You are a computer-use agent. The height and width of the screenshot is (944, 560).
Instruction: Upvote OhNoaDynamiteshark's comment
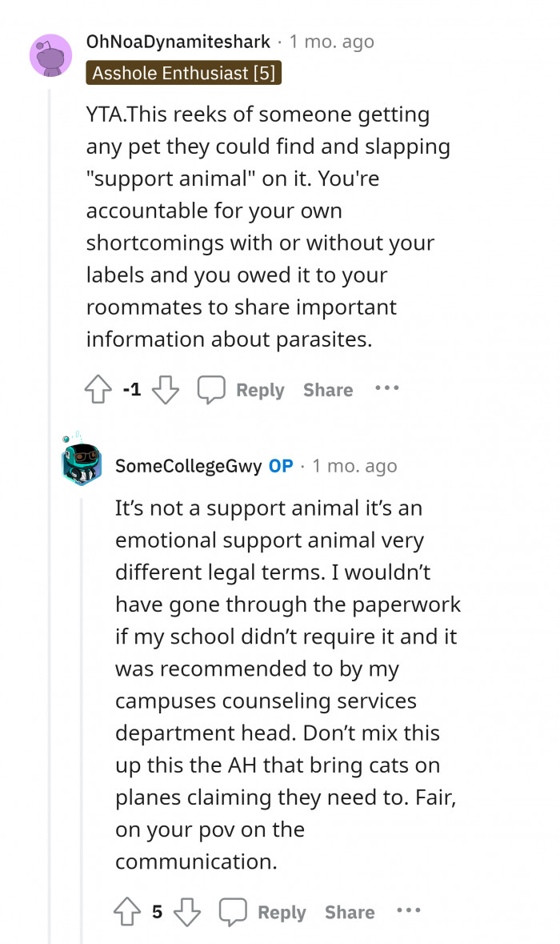point(98,390)
